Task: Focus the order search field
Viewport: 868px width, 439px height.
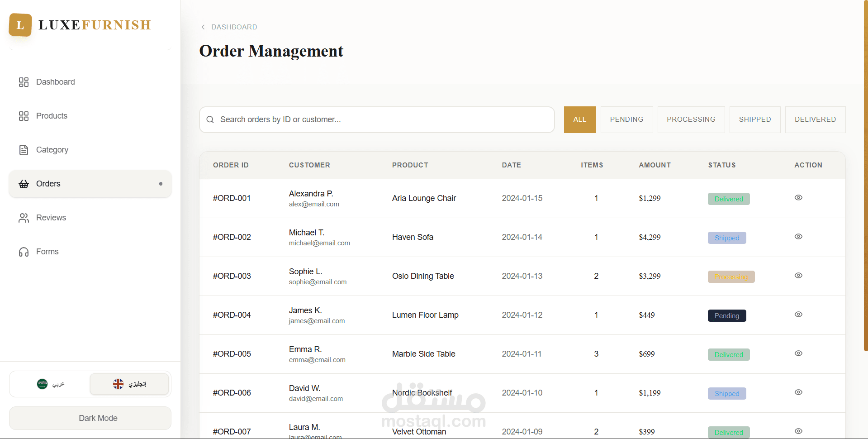Action: (x=377, y=119)
